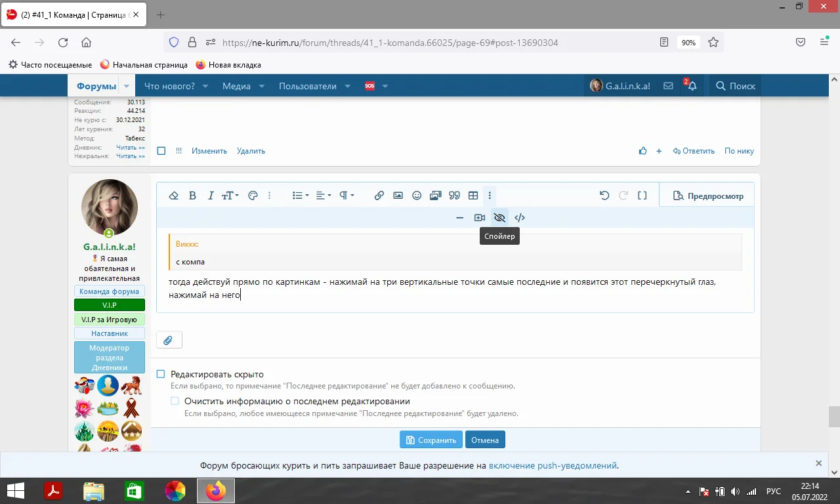Click the eraser remove-formatting icon
Screen dimensions: 840x504
pyautogui.click(x=174, y=196)
